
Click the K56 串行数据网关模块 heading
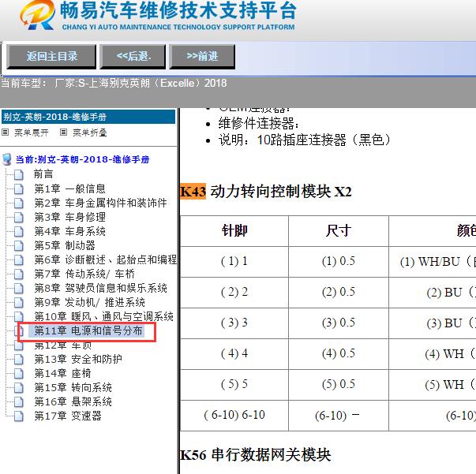click(x=256, y=455)
